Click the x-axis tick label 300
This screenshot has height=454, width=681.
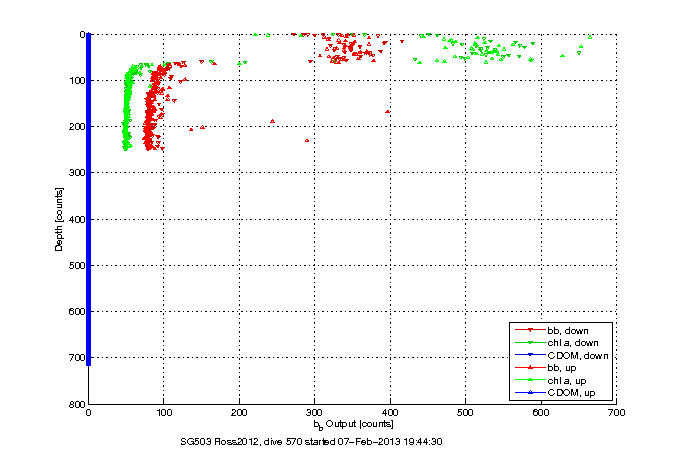click(314, 413)
